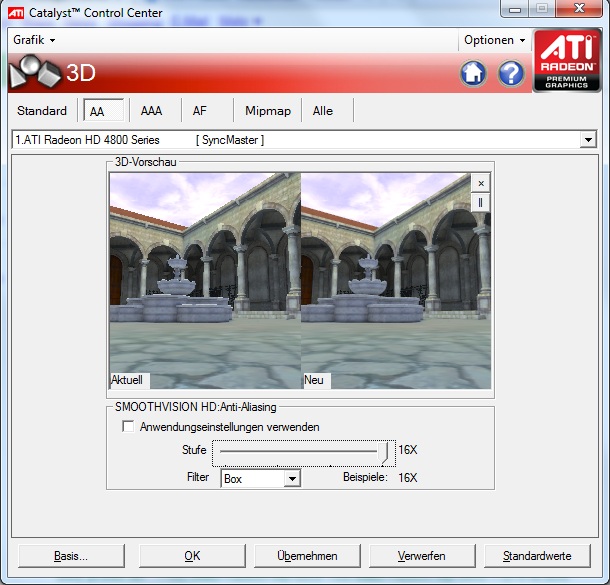Open the Alle tab

coord(322,111)
